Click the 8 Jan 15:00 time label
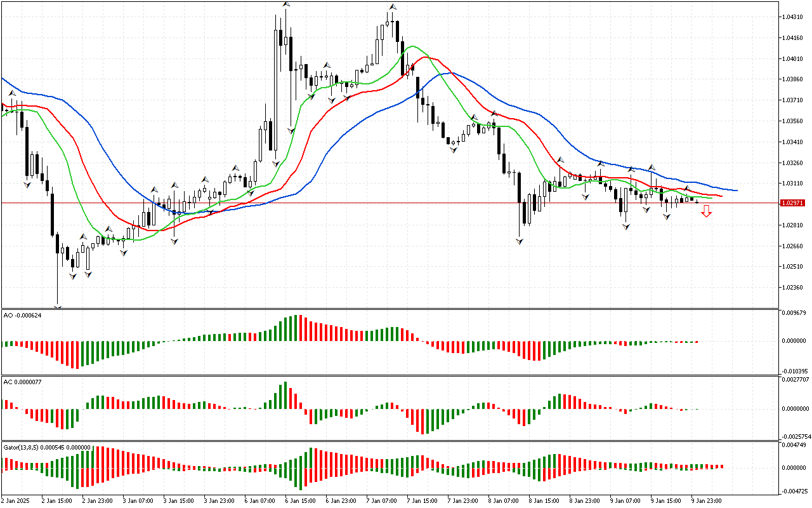 pyautogui.click(x=545, y=501)
